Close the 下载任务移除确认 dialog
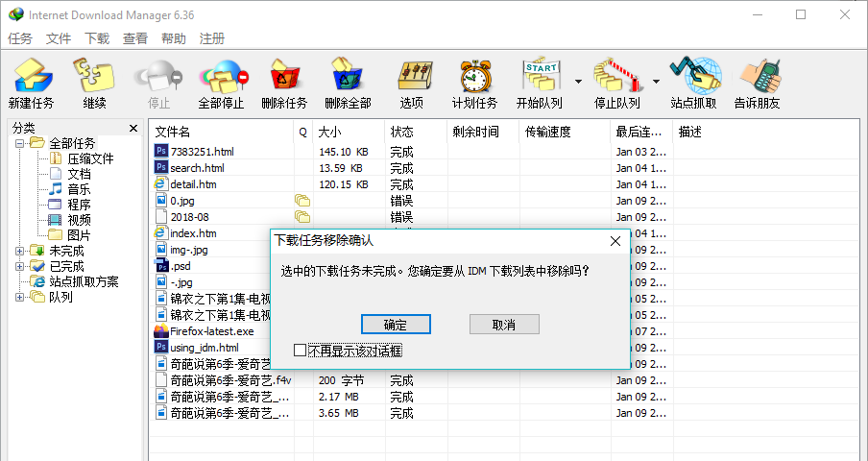The width and height of the screenshot is (868, 461). pos(615,241)
